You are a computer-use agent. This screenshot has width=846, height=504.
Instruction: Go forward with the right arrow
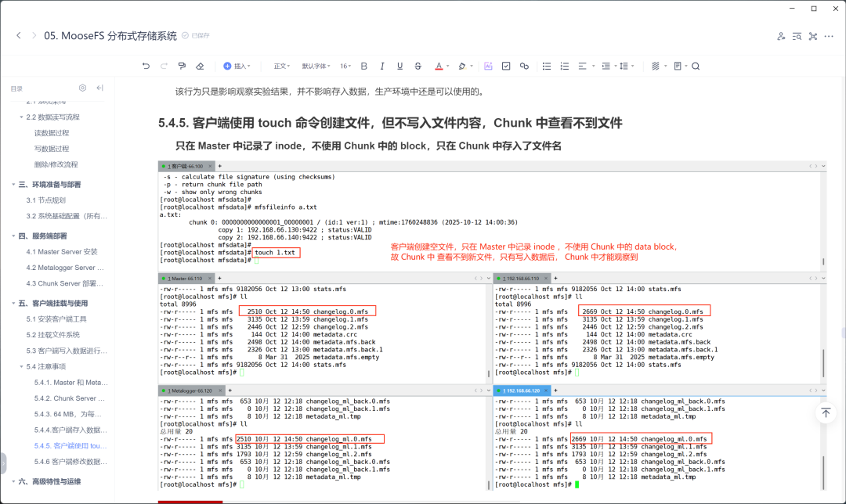tap(34, 35)
